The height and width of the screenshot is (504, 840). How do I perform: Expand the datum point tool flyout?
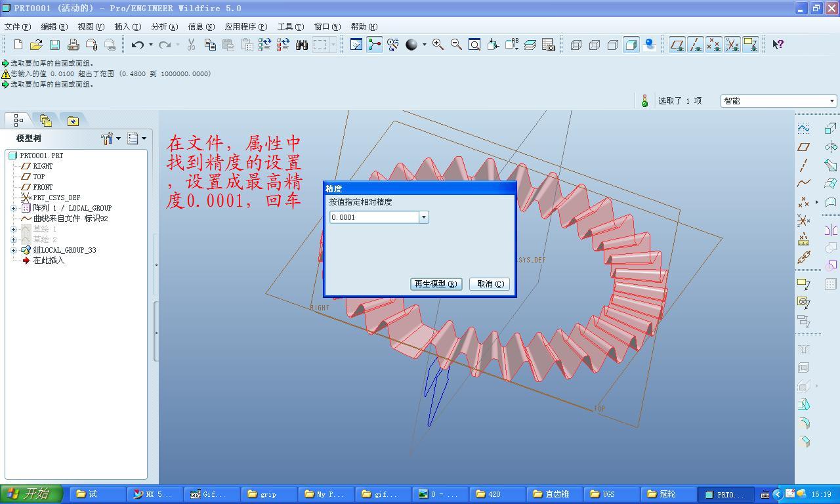click(x=816, y=202)
